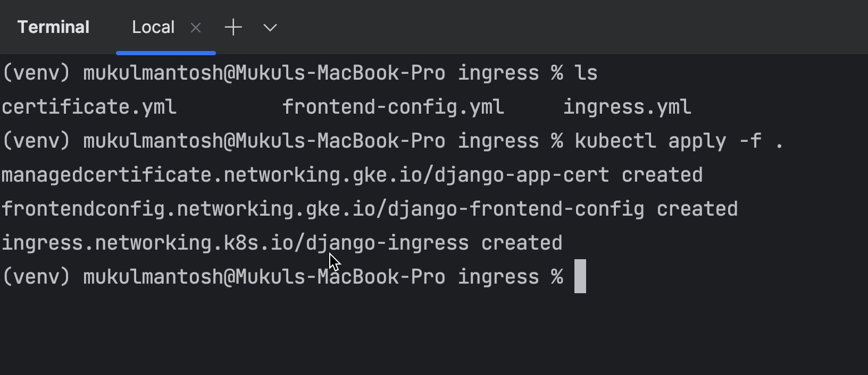The width and height of the screenshot is (868, 375).
Task: Click the ls command on first line
Action: pos(586,73)
